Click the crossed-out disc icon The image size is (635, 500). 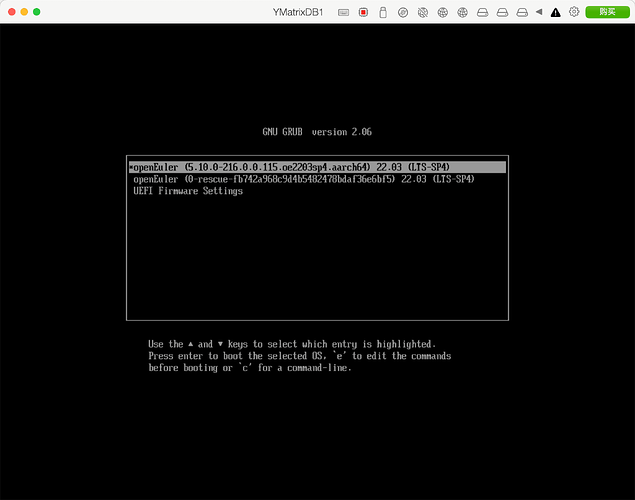pos(423,12)
